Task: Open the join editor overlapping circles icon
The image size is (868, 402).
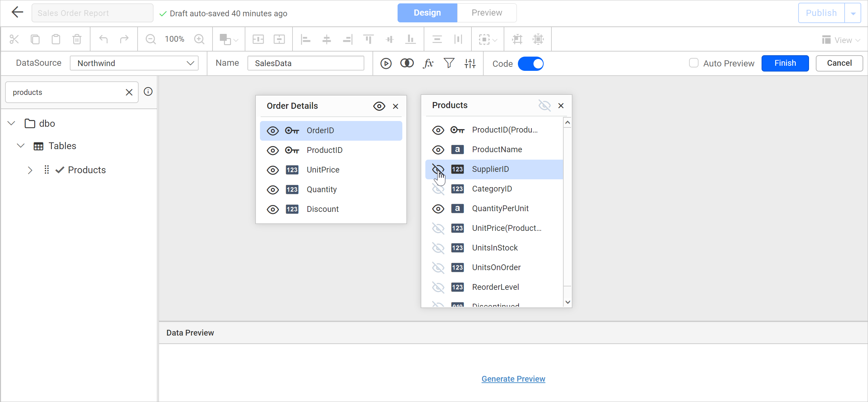Action: tap(407, 63)
